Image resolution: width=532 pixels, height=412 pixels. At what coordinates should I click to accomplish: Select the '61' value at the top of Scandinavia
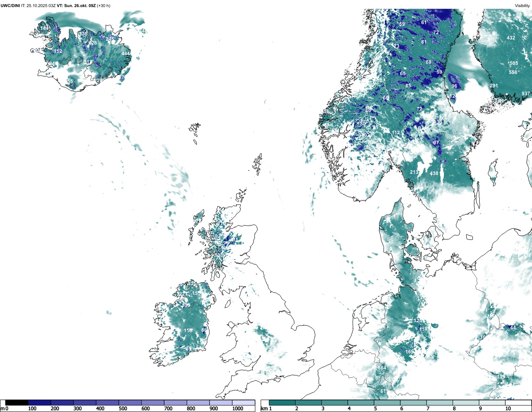(424, 22)
